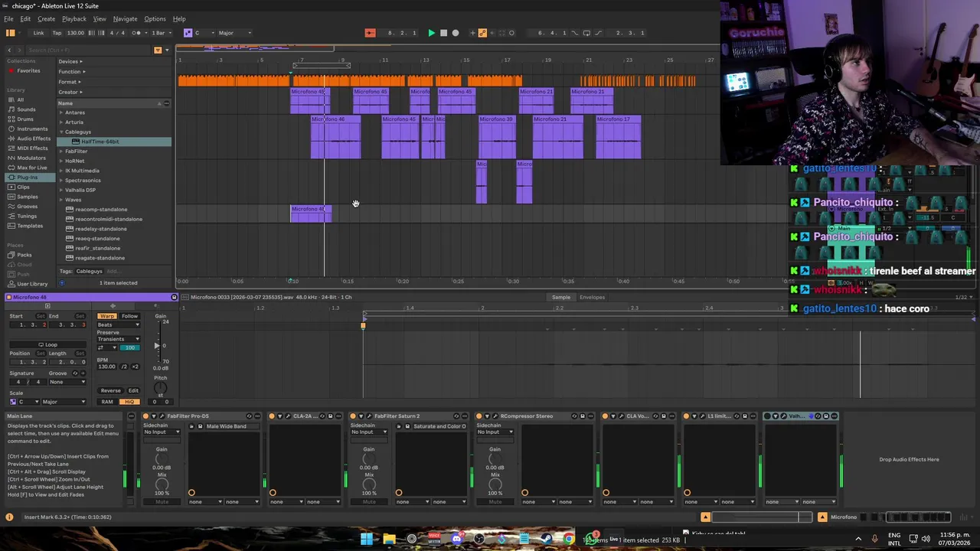The height and width of the screenshot is (551, 980).
Task: Open Transients preserve dropdown
Action: 119,339
